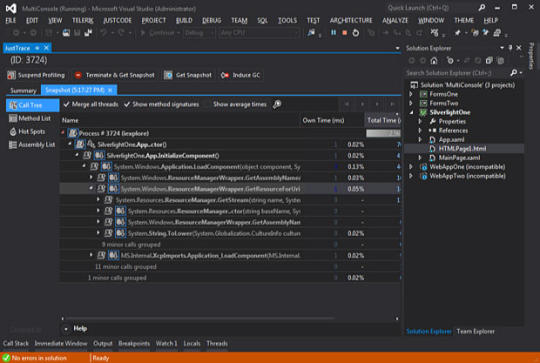Open the DEBUG menu
The width and height of the screenshot is (540, 363).
click(211, 21)
